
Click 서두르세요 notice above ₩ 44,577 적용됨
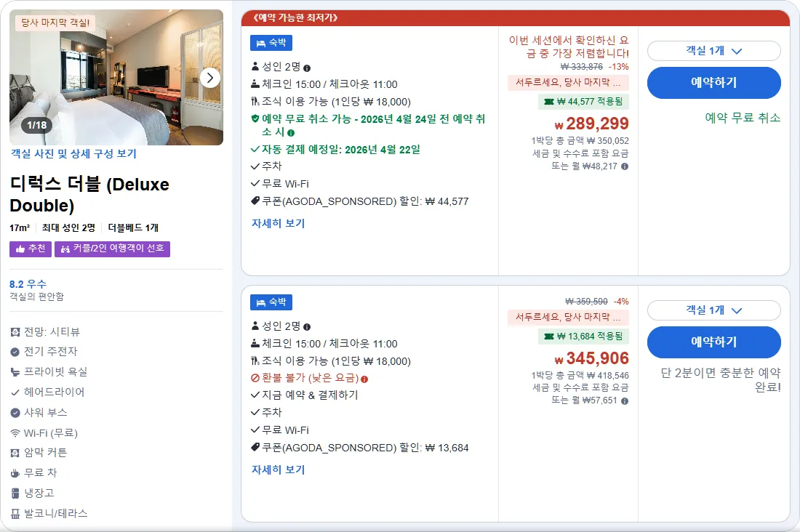coord(568,83)
